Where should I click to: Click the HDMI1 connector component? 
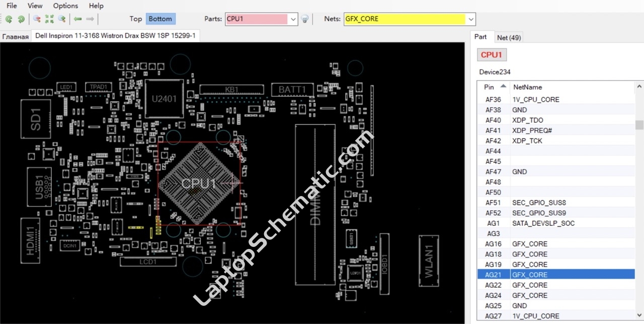[x=31, y=241]
